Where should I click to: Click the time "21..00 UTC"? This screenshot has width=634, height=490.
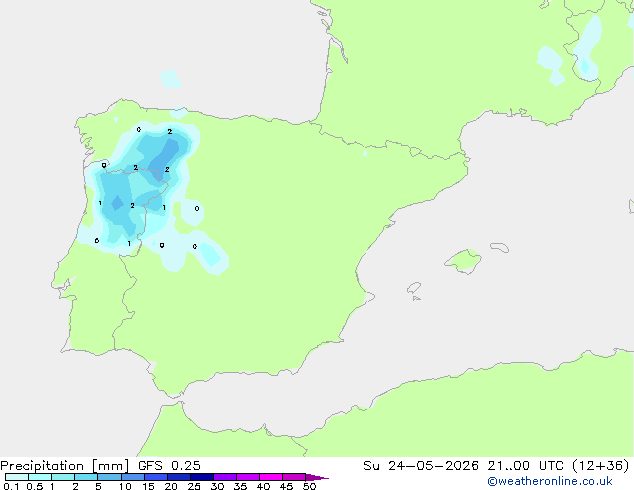(526, 466)
